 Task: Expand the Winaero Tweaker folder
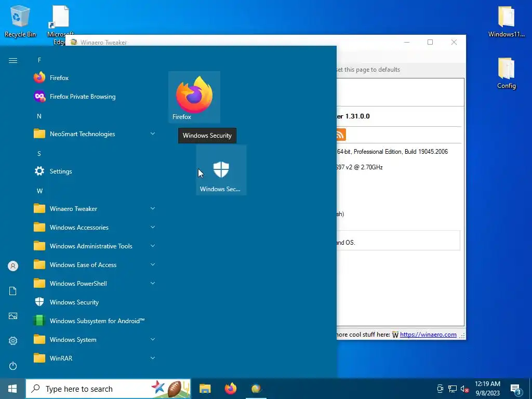click(95, 209)
